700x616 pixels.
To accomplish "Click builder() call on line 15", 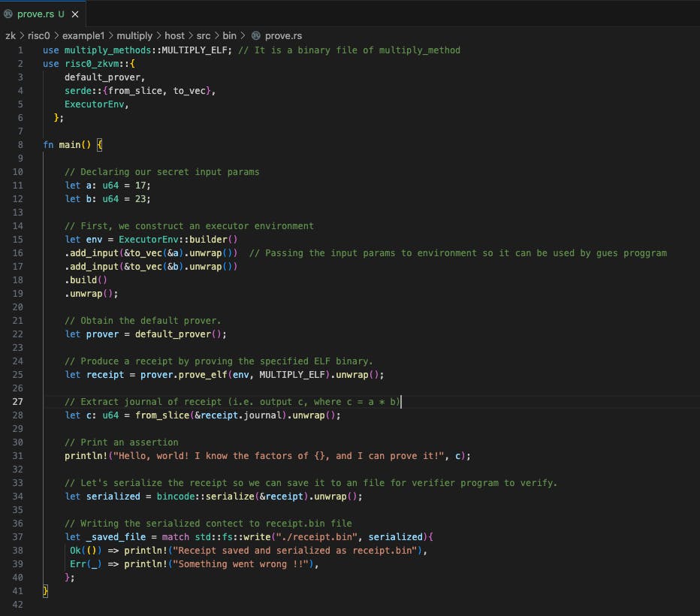I will point(213,239).
